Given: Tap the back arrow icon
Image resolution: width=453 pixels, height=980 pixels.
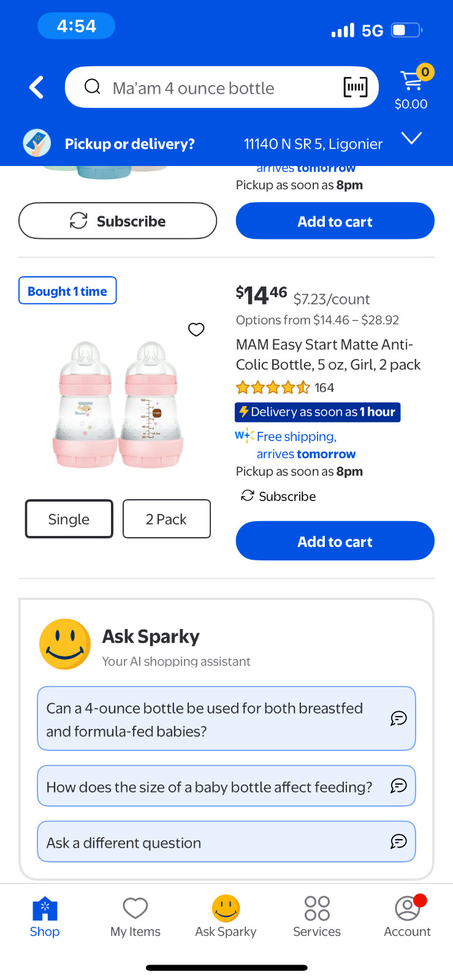Looking at the screenshot, I should [x=37, y=87].
